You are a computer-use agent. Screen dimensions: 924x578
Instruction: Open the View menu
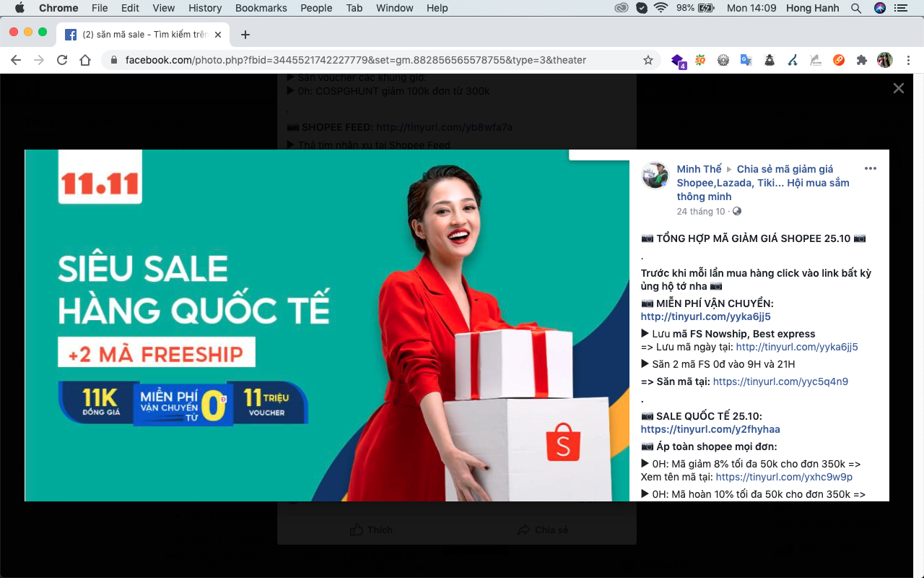(164, 8)
